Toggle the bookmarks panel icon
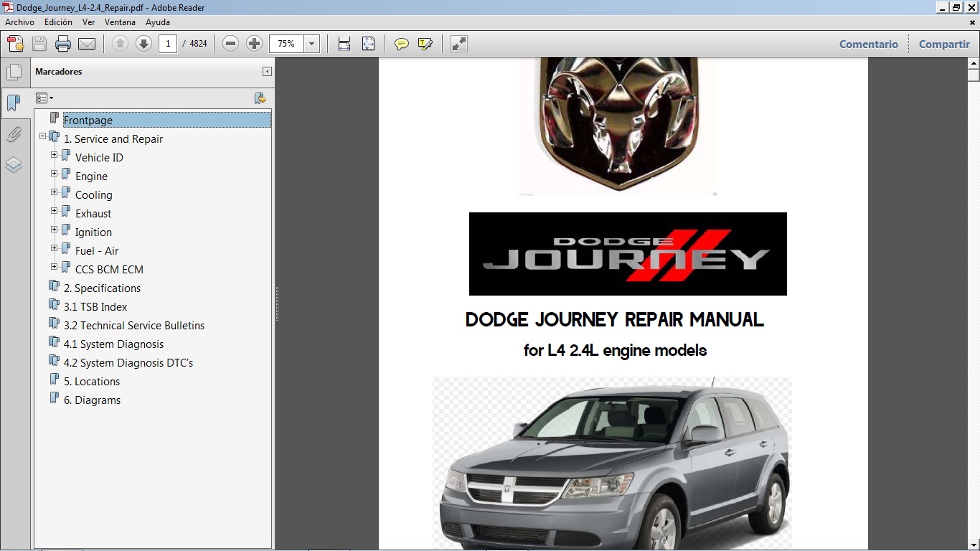This screenshot has width=980, height=551. click(14, 103)
